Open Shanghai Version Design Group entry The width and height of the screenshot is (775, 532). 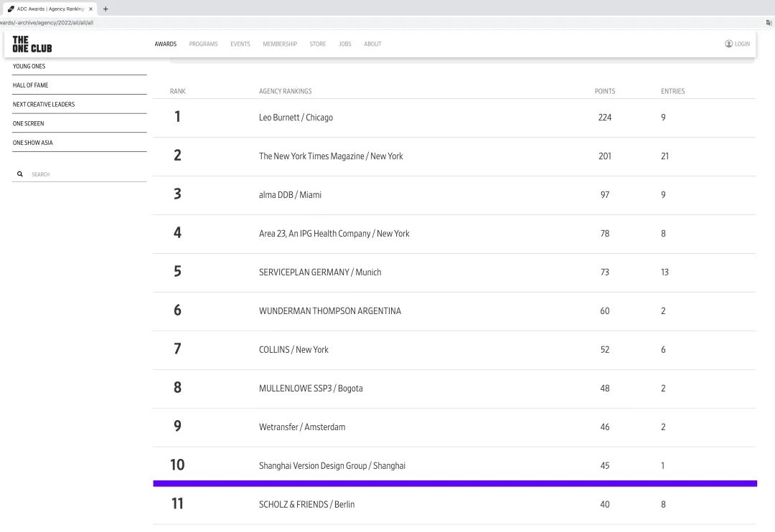coord(332,466)
